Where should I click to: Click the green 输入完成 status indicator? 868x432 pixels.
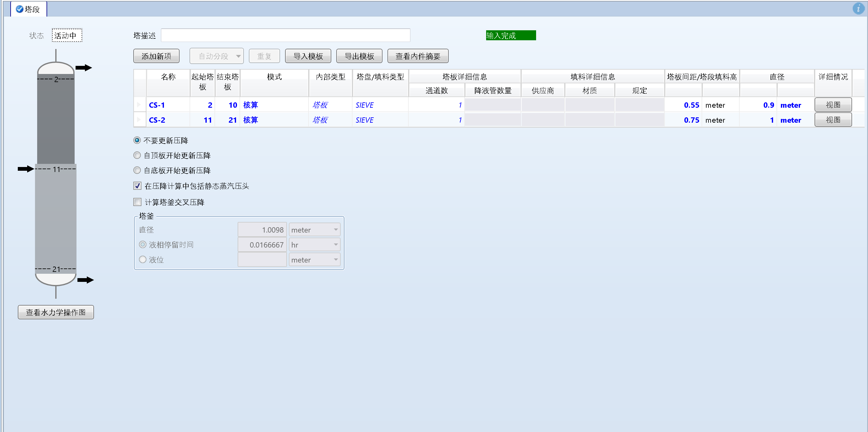[x=510, y=35]
